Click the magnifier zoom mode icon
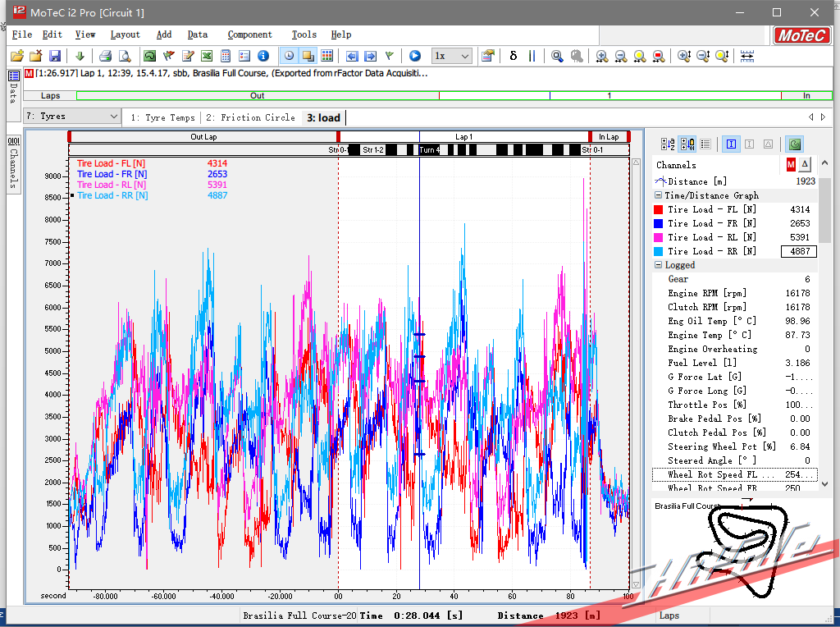840x627 pixels. pyautogui.click(x=557, y=56)
